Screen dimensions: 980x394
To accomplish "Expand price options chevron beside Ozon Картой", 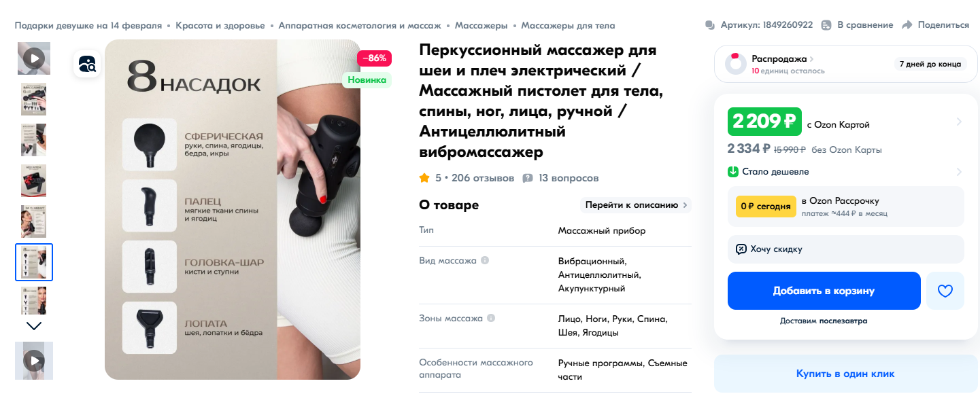I will tap(959, 122).
